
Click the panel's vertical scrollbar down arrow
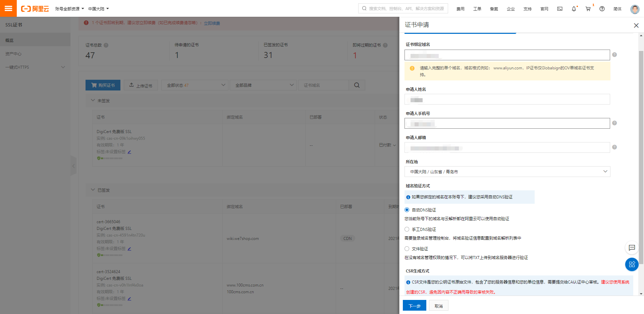coord(641,294)
